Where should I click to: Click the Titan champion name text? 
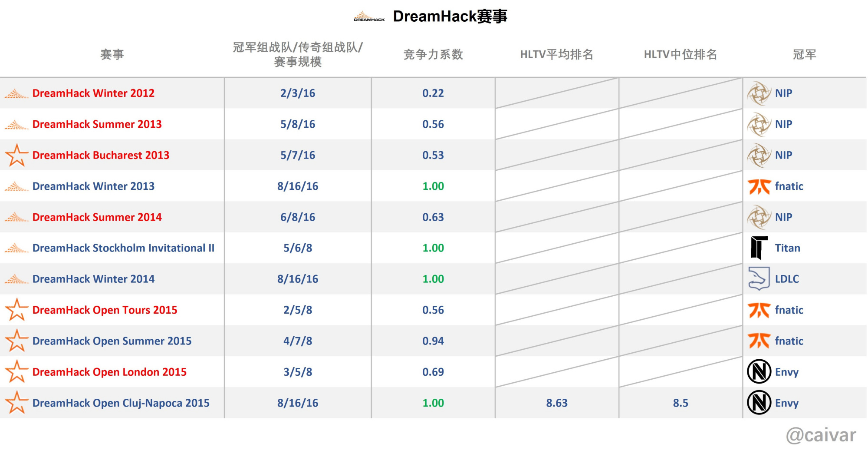788,248
